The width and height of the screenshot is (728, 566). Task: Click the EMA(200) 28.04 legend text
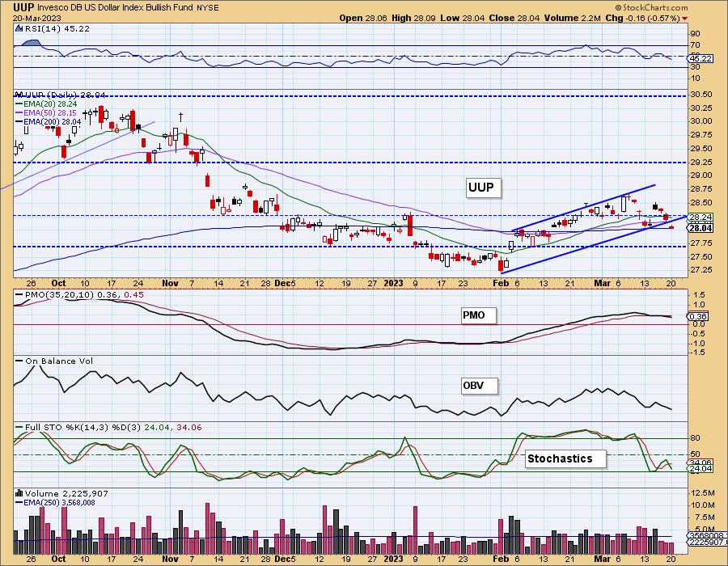pos(53,121)
